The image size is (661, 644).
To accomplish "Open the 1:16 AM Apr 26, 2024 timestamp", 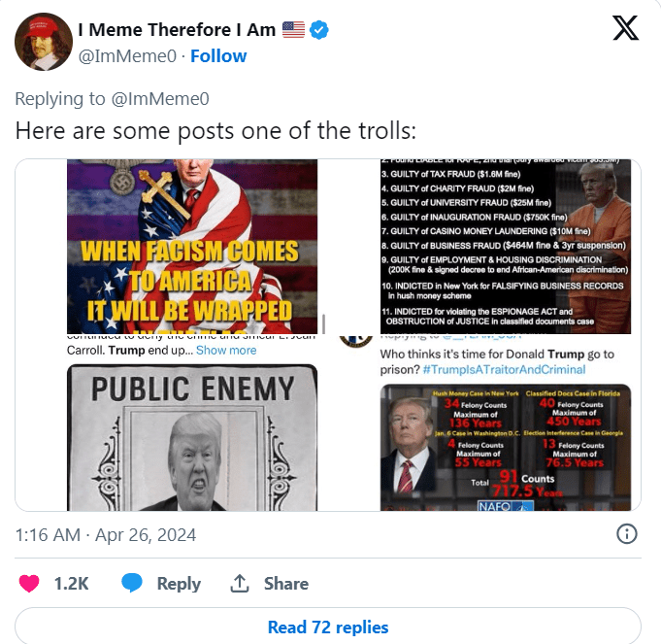I will point(106,535).
